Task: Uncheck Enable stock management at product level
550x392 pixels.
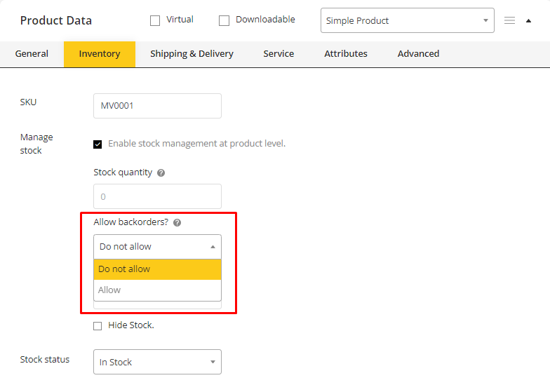Action: (x=98, y=144)
